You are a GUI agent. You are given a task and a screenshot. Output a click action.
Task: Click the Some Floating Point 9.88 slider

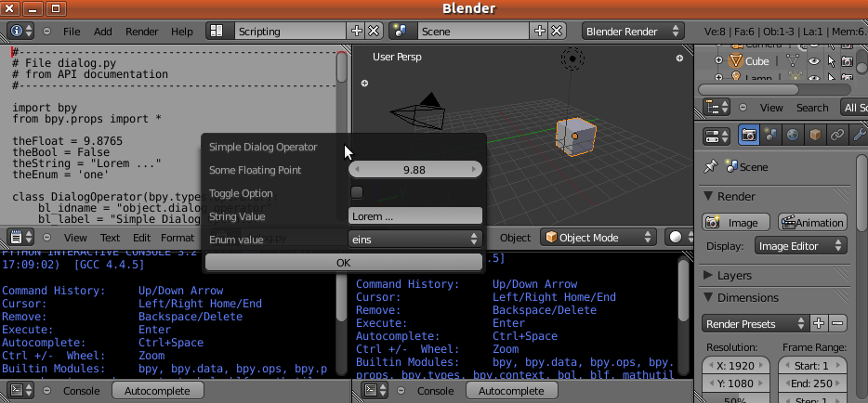coord(415,170)
